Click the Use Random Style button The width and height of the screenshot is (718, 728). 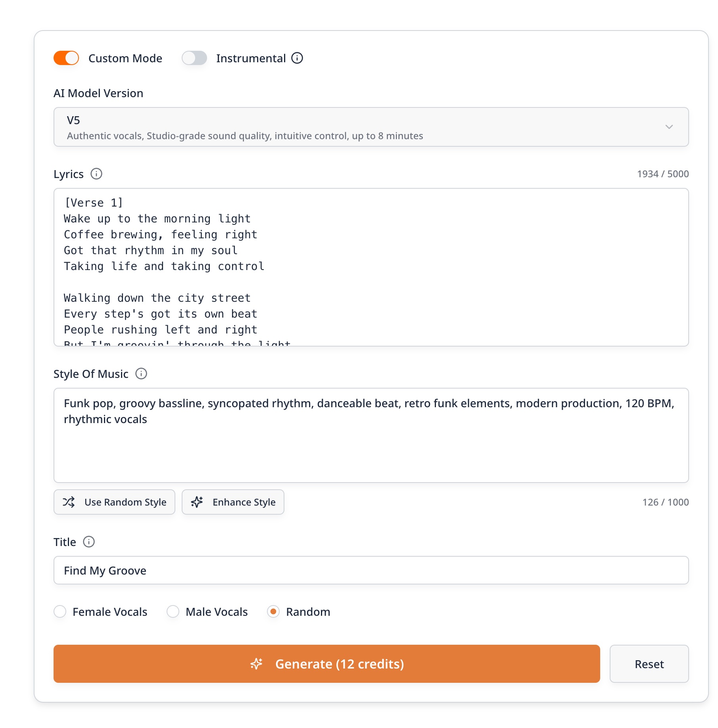114,502
